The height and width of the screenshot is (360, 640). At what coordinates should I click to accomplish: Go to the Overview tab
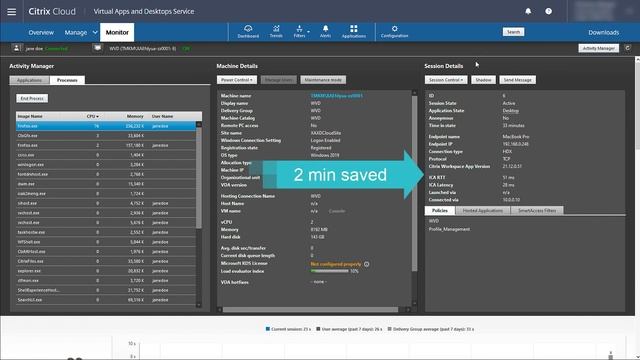pos(41,32)
